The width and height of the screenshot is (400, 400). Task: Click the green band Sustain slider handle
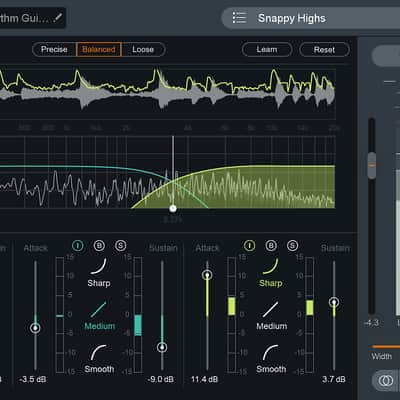[334, 302]
